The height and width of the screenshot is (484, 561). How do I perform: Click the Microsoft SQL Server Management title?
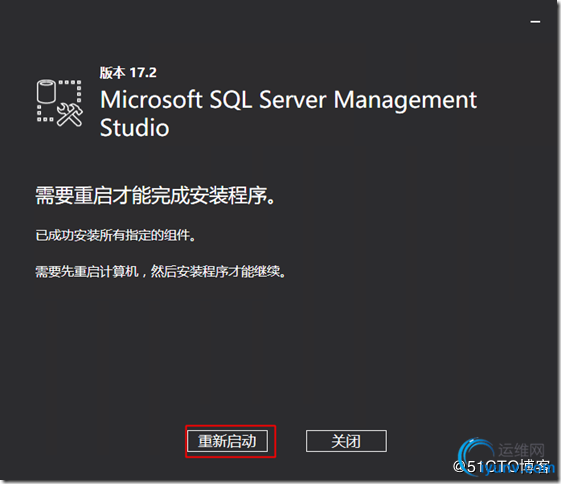pos(288,99)
